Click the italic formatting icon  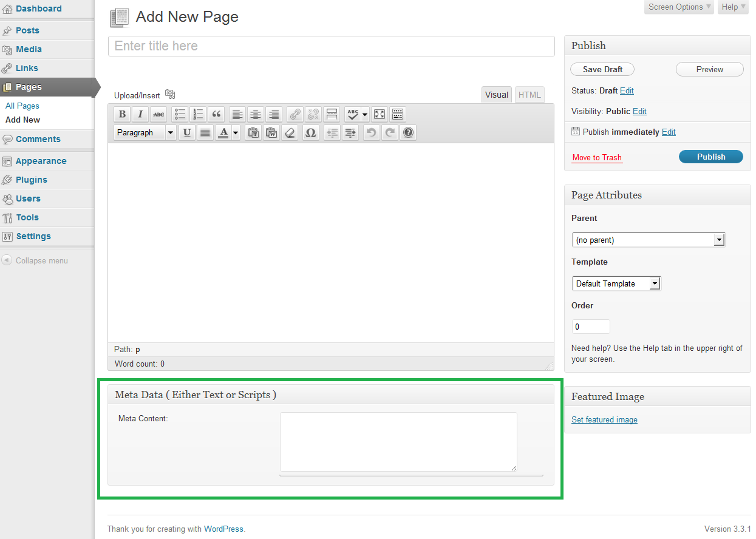140,114
